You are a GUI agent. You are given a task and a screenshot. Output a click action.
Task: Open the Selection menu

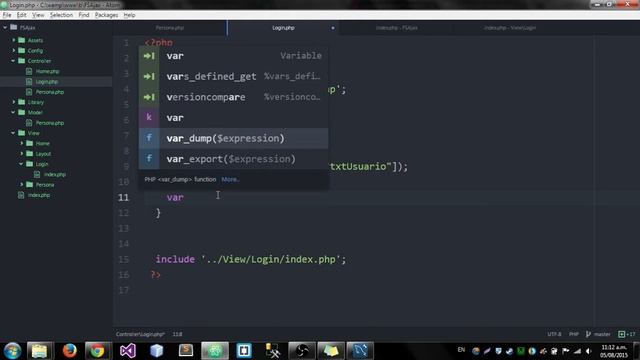(61, 15)
